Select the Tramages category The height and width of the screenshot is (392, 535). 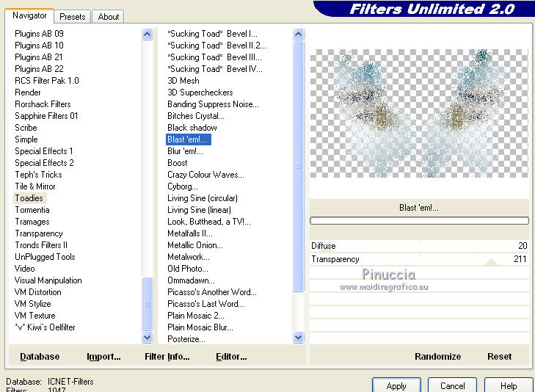[x=32, y=222]
